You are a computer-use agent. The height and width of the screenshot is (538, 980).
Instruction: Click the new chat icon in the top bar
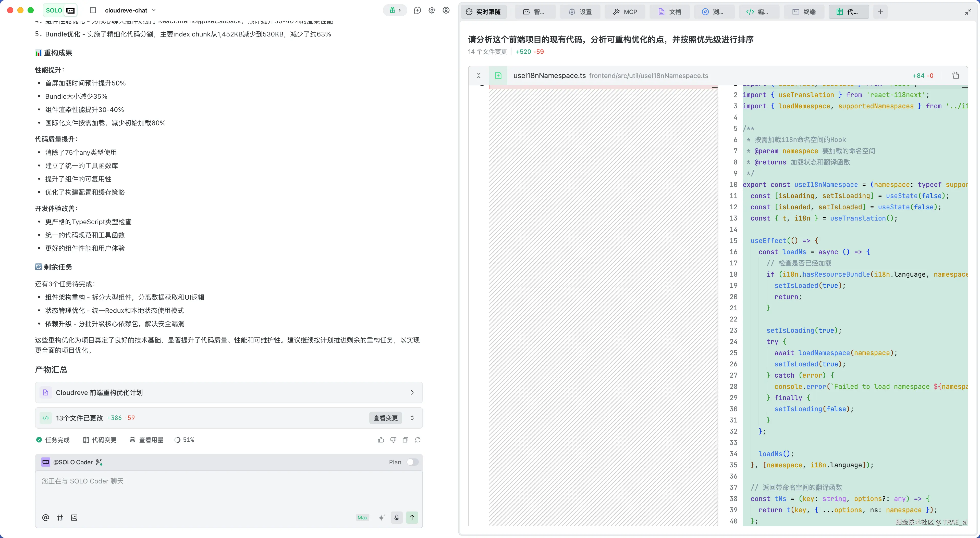[x=417, y=10]
